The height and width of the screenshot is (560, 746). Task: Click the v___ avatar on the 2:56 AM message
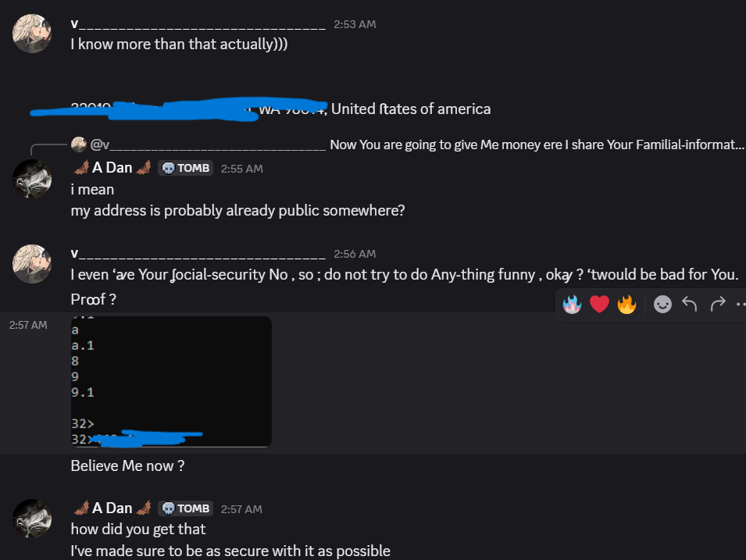click(33, 263)
